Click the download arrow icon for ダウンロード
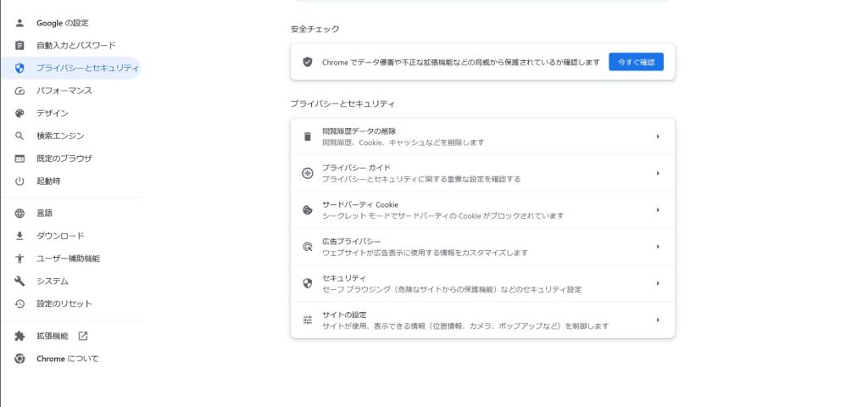Viewport: 868px width, 407px height. (x=19, y=236)
